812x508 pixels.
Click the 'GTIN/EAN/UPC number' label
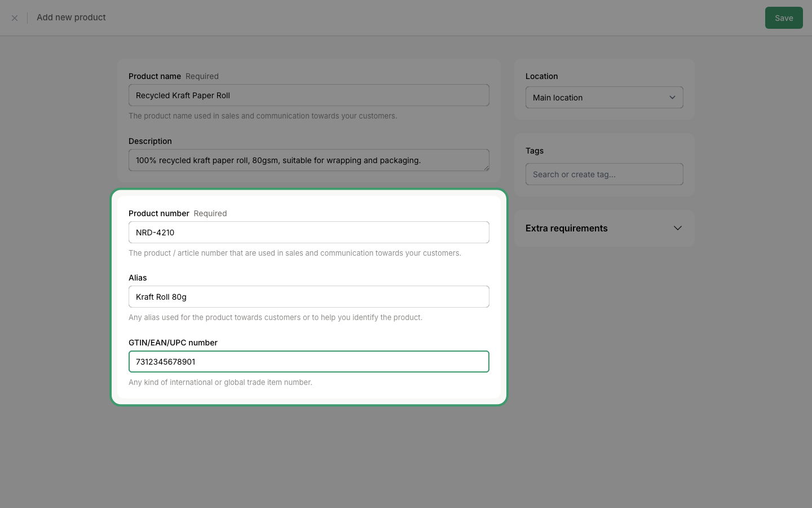173,343
